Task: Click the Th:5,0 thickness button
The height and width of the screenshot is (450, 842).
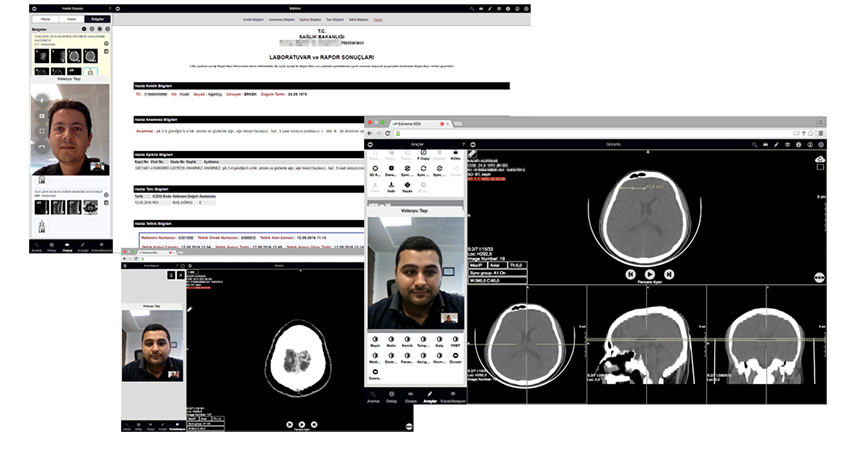Action: (x=517, y=265)
